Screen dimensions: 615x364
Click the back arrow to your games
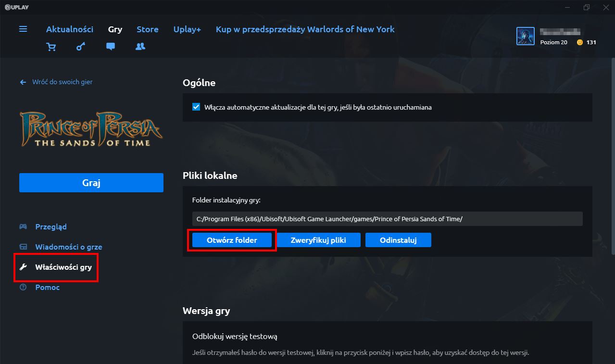pyautogui.click(x=23, y=82)
